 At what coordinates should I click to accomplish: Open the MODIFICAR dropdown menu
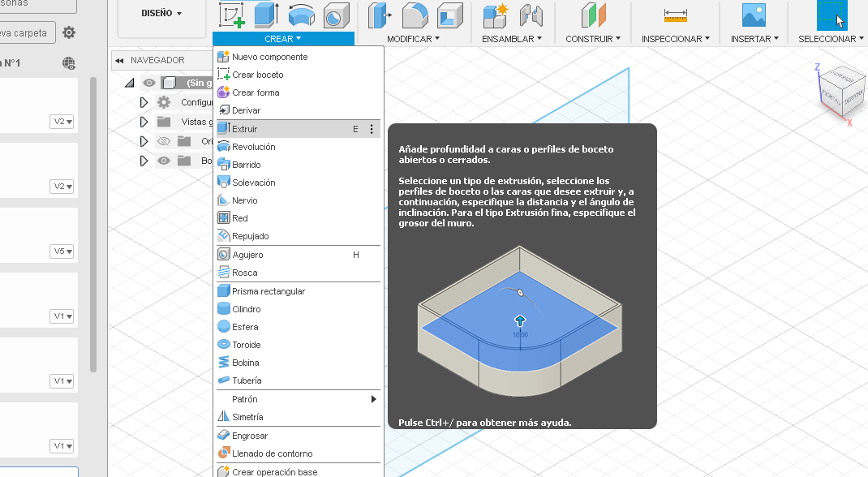413,39
